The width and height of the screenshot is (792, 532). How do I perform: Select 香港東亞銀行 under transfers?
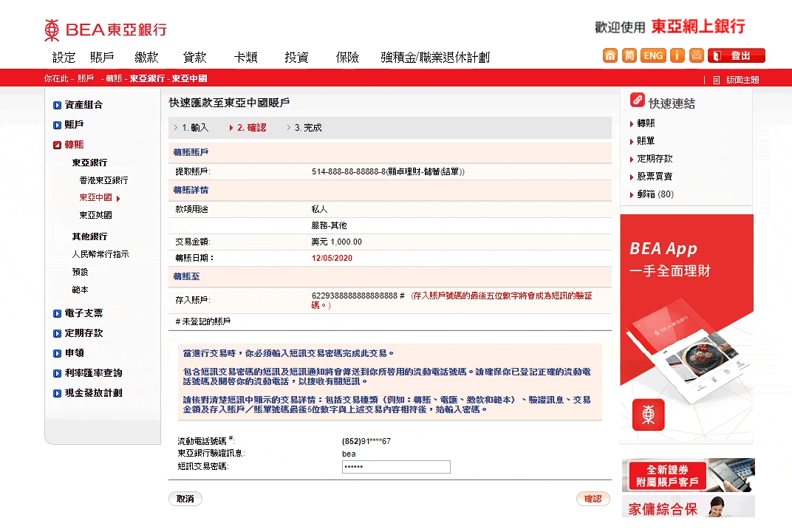[103, 180]
